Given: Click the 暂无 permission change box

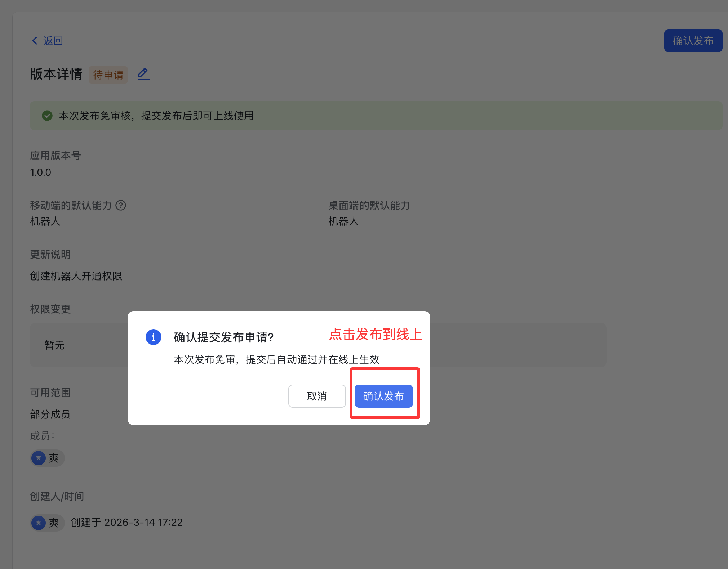Looking at the screenshot, I should click(54, 345).
